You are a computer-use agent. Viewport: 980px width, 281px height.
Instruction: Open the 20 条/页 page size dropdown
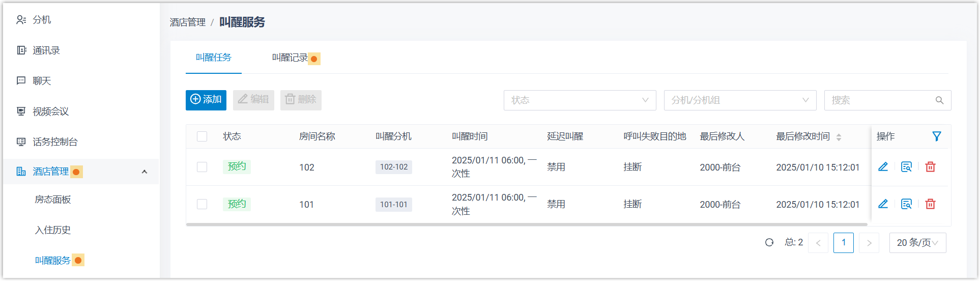[917, 243]
